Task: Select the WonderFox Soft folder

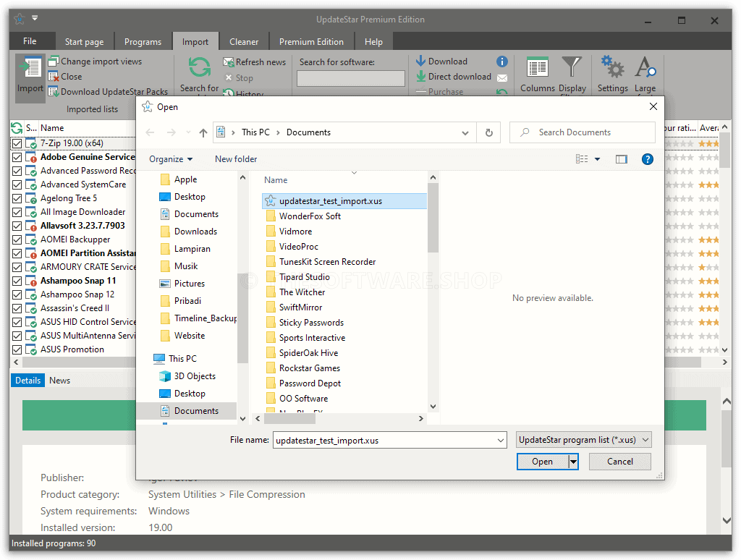Action: [310, 216]
